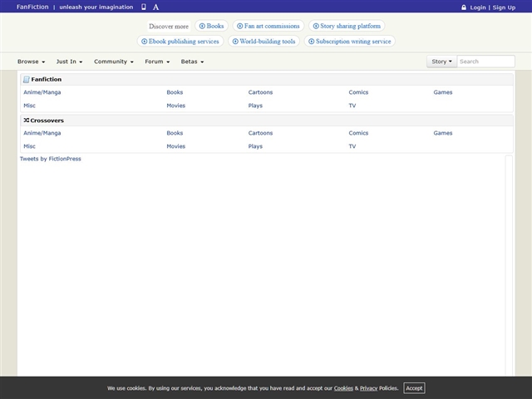Focus the Search input field
Screen dimensions: 532x399
485,62
